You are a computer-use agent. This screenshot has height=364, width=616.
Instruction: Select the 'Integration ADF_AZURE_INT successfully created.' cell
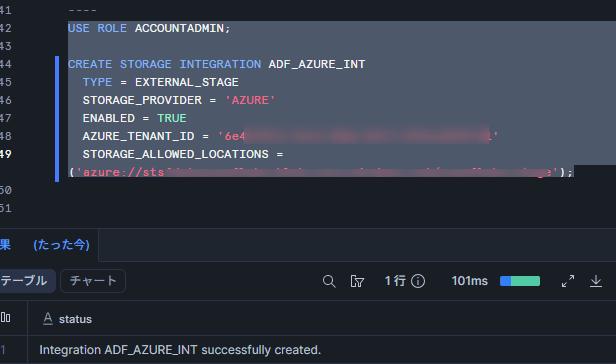pyautogui.click(x=180, y=350)
